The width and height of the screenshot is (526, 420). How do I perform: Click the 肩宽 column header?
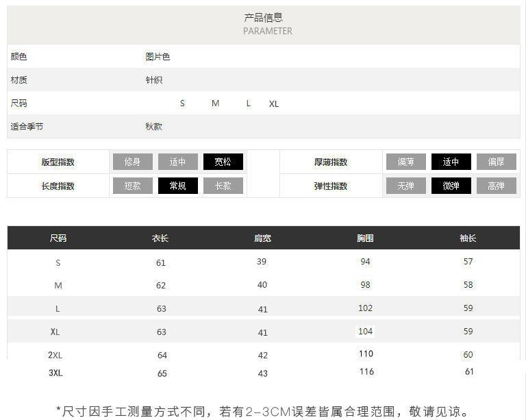click(x=262, y=238)
